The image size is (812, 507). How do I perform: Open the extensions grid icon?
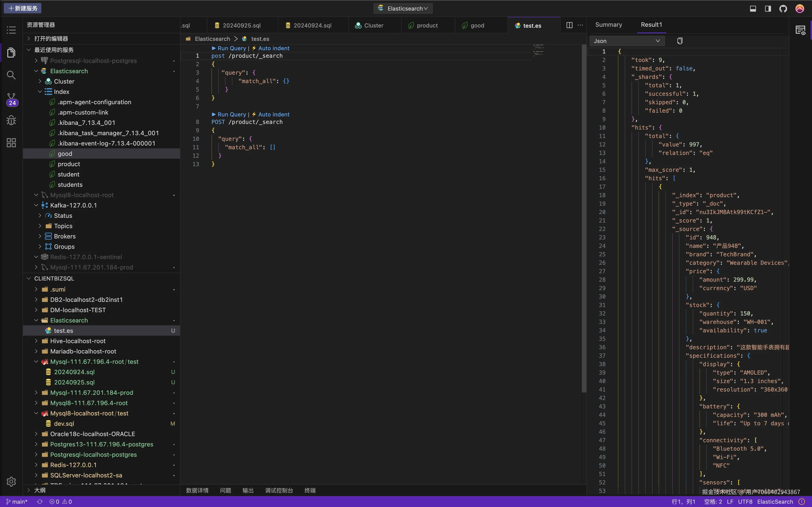(11, 143)
